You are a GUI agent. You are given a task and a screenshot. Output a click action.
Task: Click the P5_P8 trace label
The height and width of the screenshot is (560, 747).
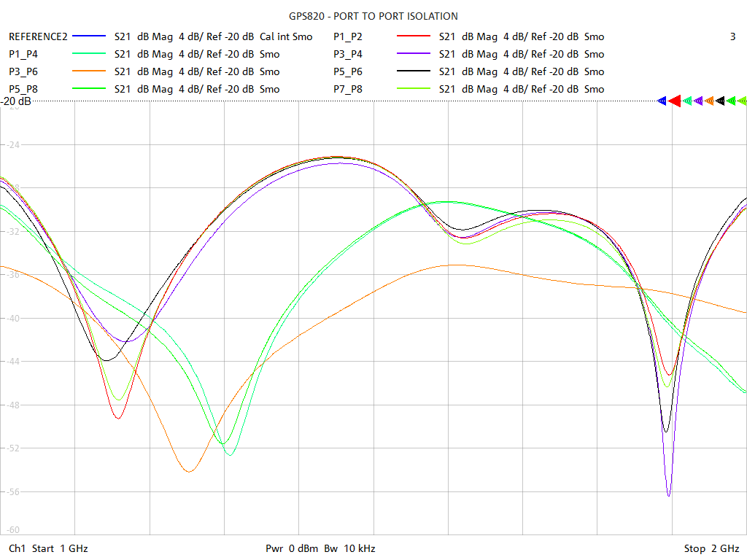coord(23,89)
